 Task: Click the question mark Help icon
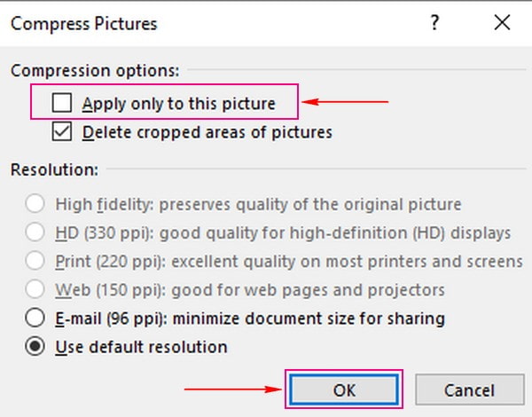coord(435,24)
